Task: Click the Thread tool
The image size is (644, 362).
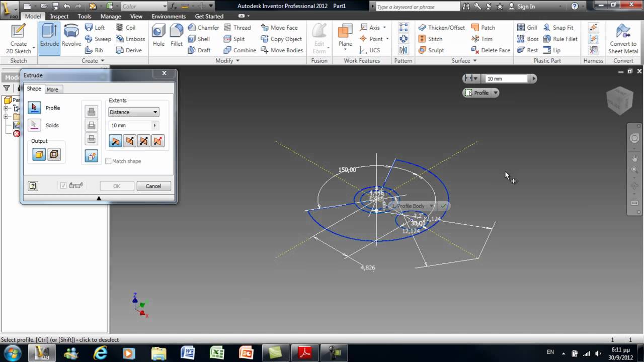Action: 236,28
